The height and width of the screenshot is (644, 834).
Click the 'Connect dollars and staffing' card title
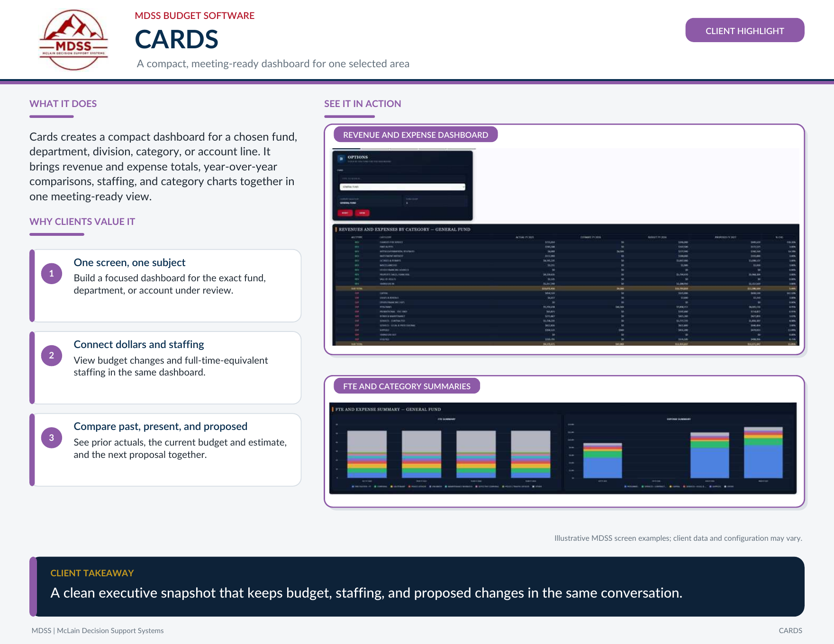point(139,344)
